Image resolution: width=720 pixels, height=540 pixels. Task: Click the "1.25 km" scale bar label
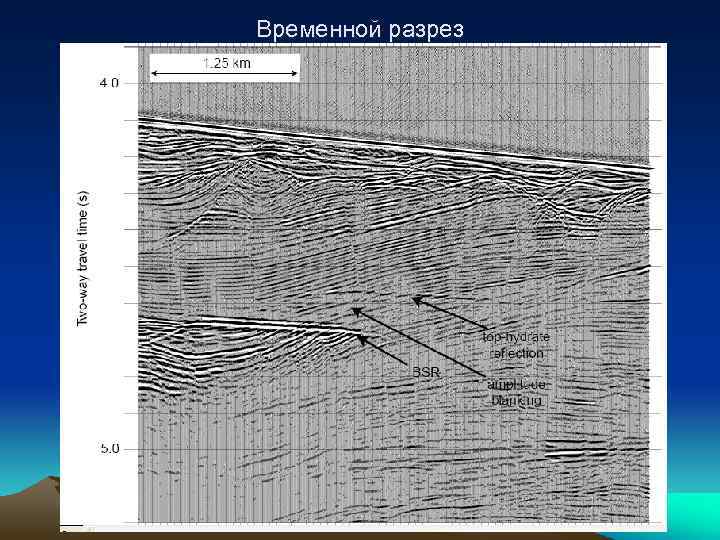227,63
